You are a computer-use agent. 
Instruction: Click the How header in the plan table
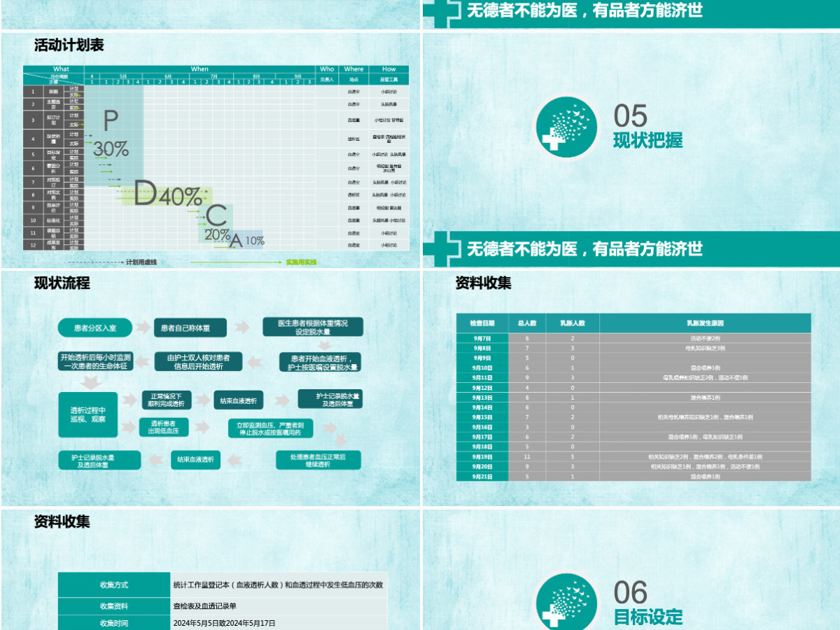389,69
